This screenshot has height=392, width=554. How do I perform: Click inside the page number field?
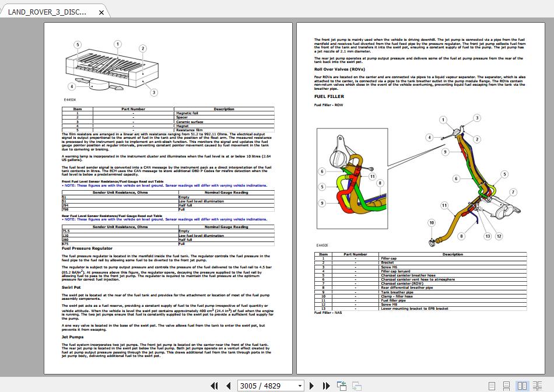pos(262,386)
